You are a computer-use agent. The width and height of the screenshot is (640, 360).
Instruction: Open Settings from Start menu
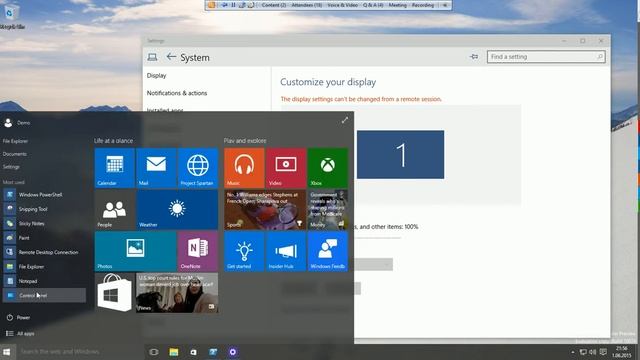pos(11,167)
